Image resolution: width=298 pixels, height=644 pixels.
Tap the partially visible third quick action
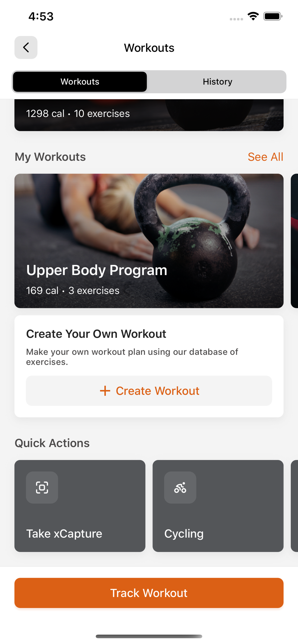coord(294,506)
